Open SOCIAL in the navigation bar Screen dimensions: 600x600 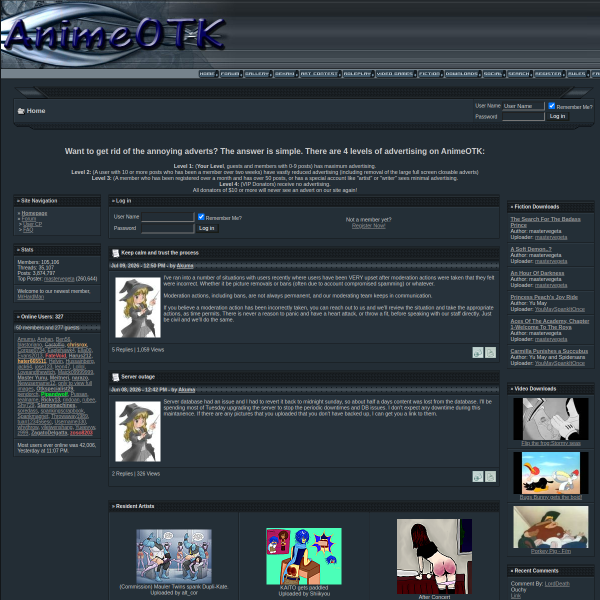(x=494, y=74)
